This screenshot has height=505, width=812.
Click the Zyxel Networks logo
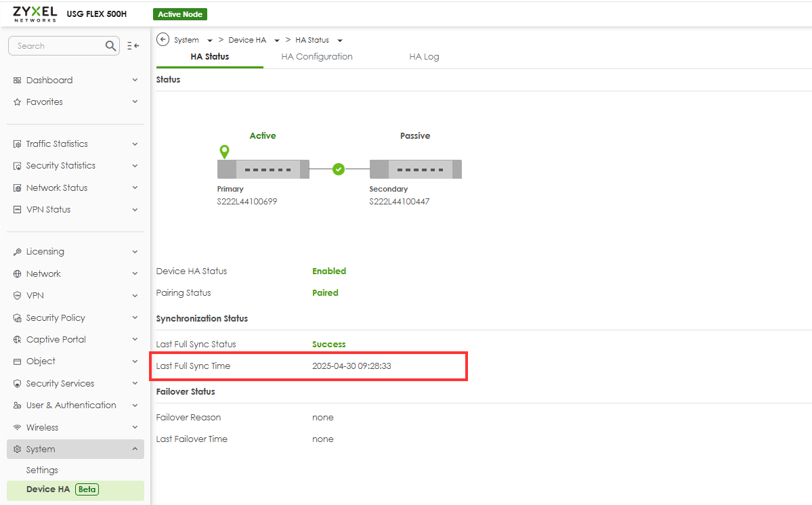(x=34, y=14)
